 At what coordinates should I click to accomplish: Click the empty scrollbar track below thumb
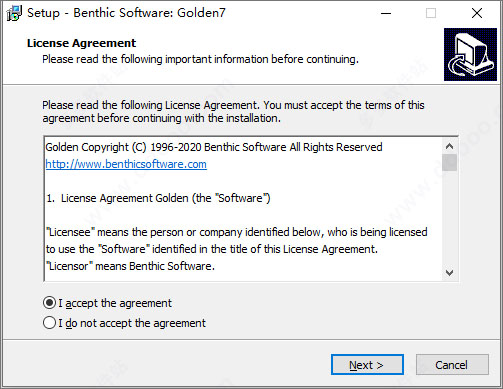coord(449,218)
